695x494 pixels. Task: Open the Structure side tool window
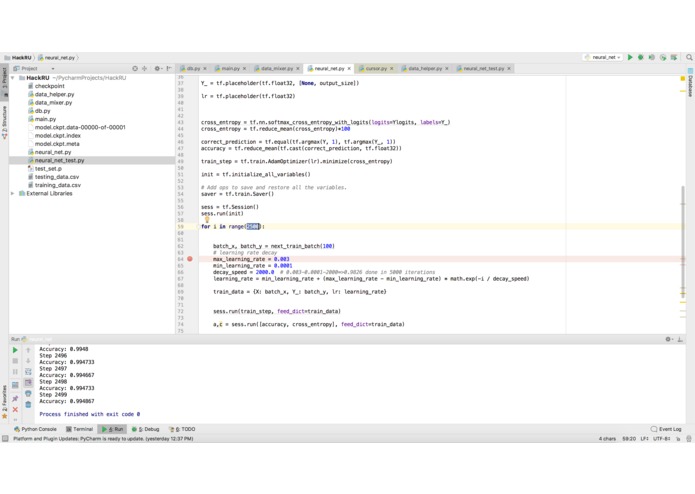pos(4,123)
